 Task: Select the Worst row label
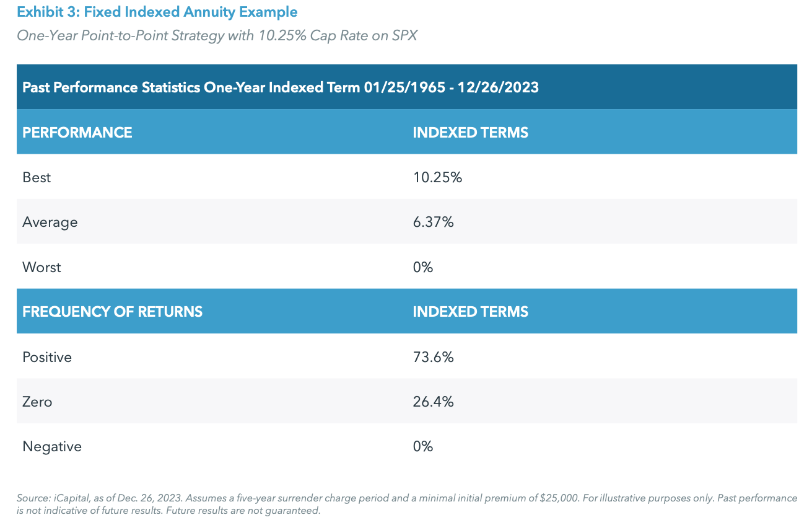(x=41, y=267)
